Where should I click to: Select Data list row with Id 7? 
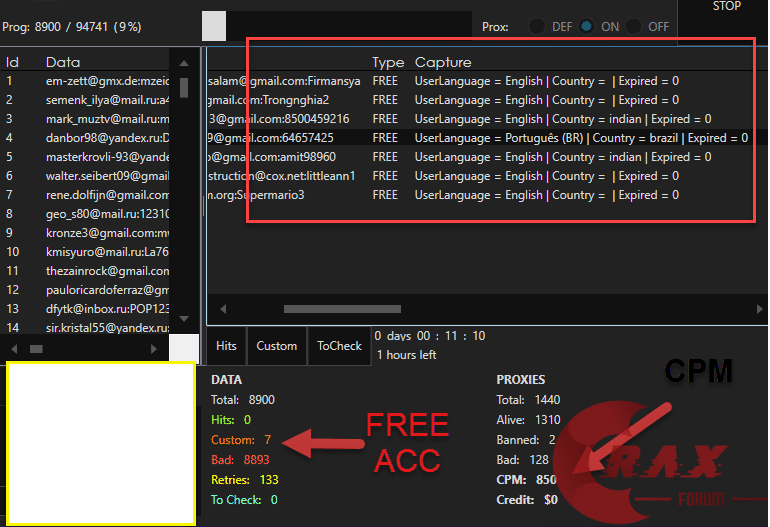point(86,195)
